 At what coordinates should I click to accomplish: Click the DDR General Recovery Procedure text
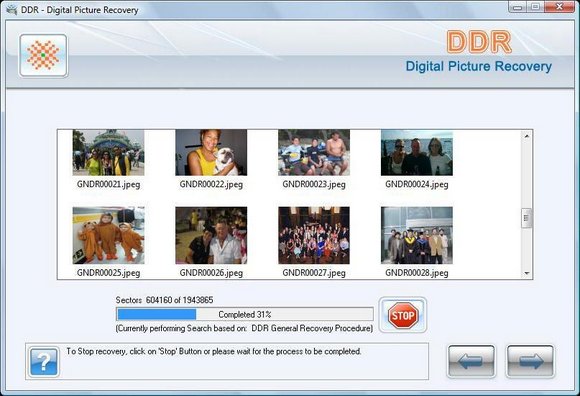coord(312,328)
